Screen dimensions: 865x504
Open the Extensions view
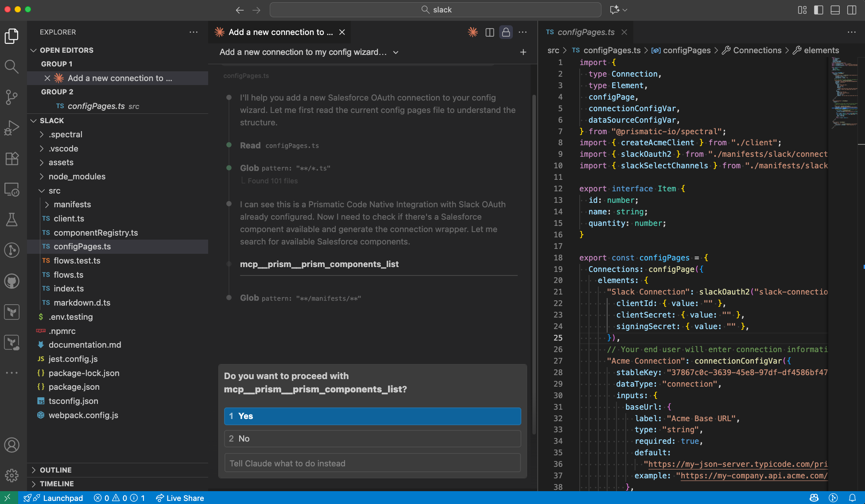click(x=12, y=159)
